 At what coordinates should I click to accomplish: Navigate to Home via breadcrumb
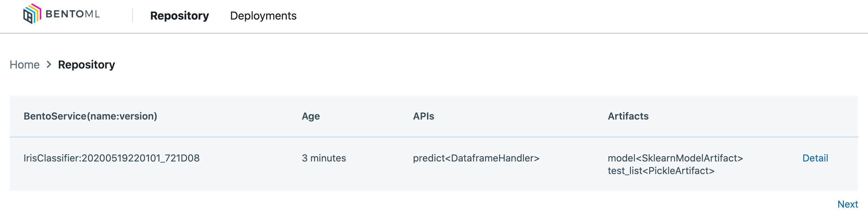point(24,65)
